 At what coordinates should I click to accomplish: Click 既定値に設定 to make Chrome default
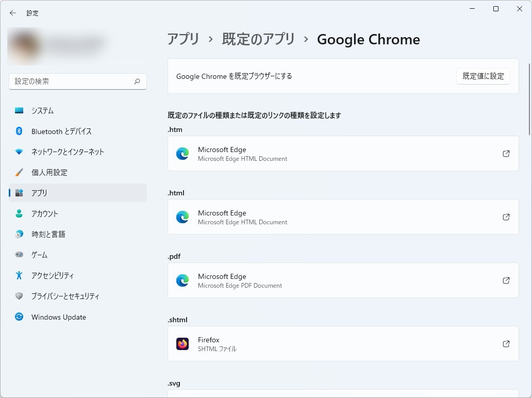tap(483, 76)
